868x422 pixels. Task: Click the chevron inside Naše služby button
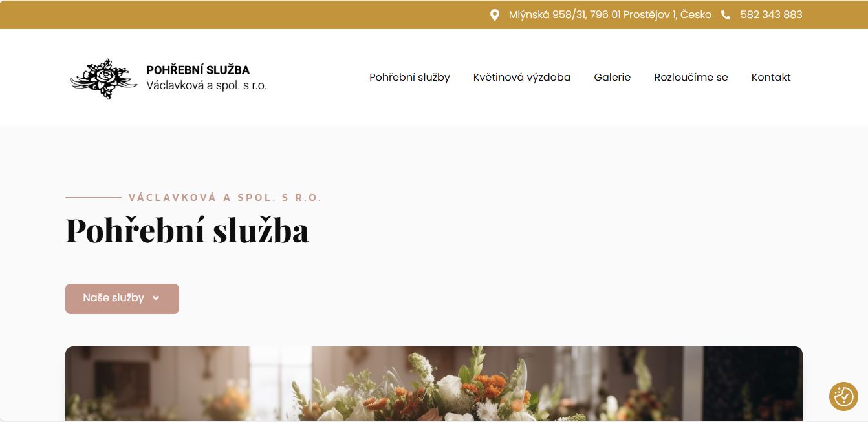(156, 299)
